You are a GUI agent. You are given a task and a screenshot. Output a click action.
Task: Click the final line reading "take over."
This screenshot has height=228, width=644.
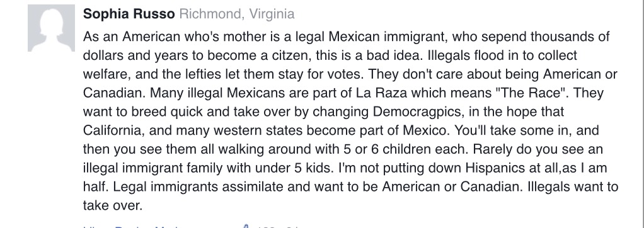click(113, 205)
